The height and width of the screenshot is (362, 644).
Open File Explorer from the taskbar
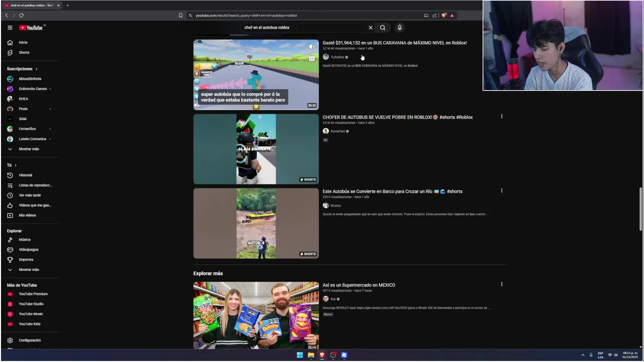311,355
